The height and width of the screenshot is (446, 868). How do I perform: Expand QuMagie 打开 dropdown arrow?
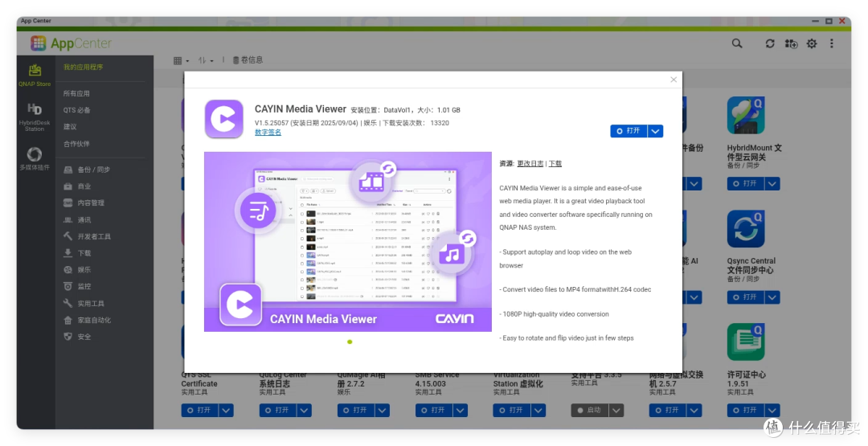click(x=382, y=410)
